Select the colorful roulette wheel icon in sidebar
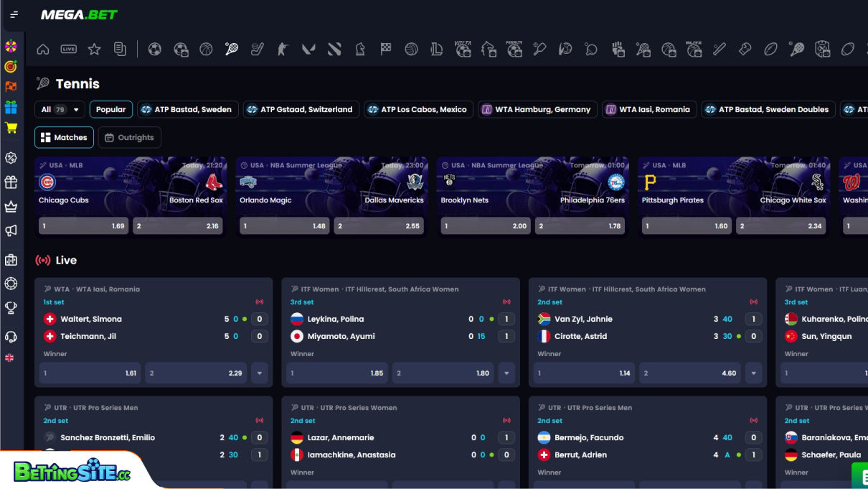The width and height of the screenshot is (868, 489). [11, 45]
